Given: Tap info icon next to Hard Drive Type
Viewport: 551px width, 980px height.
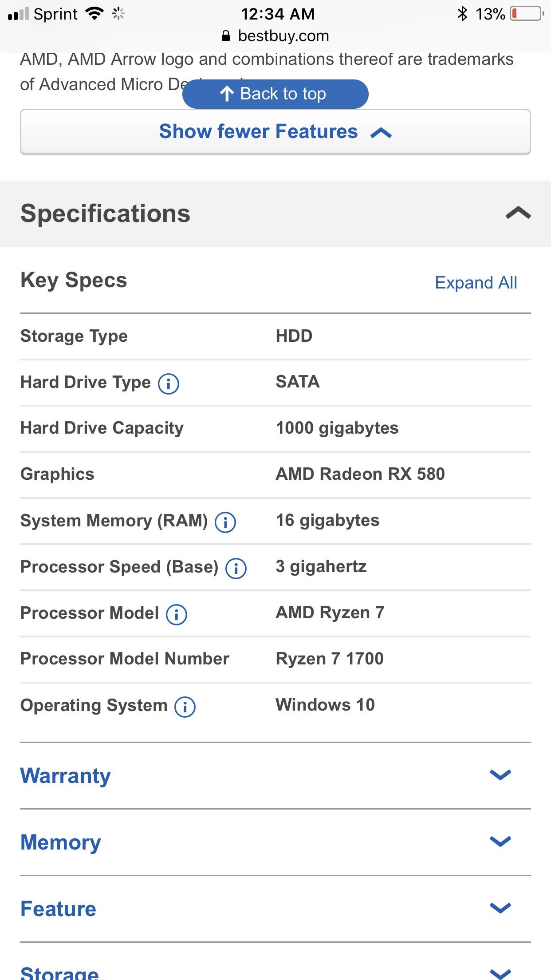Looking at the screenshot, I should pyautogui.click(x=169, y=383).
